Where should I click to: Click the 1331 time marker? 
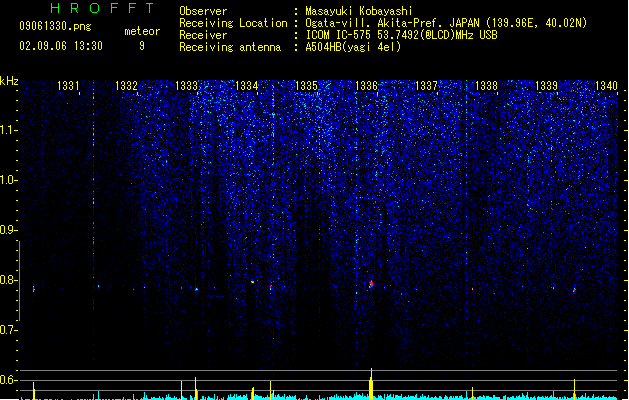click(68, 86)
